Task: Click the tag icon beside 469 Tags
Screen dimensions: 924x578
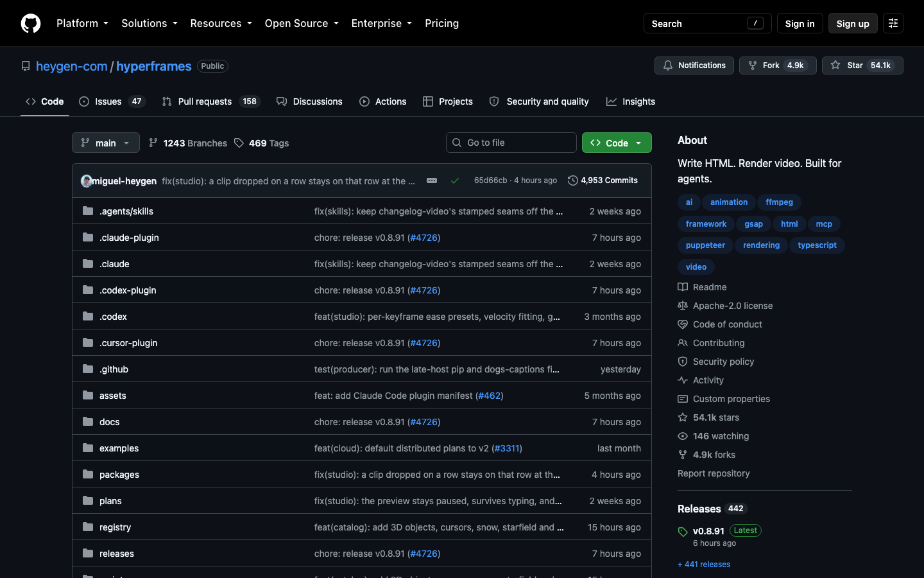Action: pyautogui.click(x=239, y=143)
